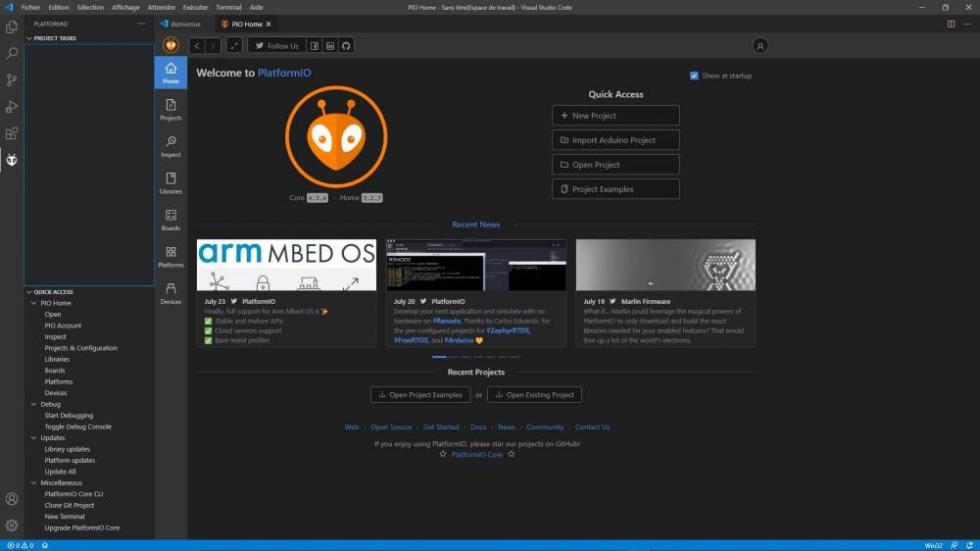Collapse the Debug tree group

coord(33,404)
